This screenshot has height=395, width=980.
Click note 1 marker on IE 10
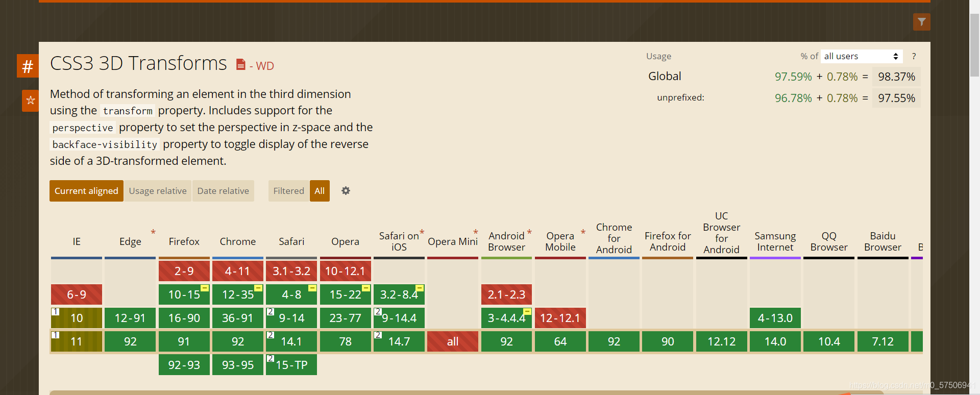[x=55, y=311]
